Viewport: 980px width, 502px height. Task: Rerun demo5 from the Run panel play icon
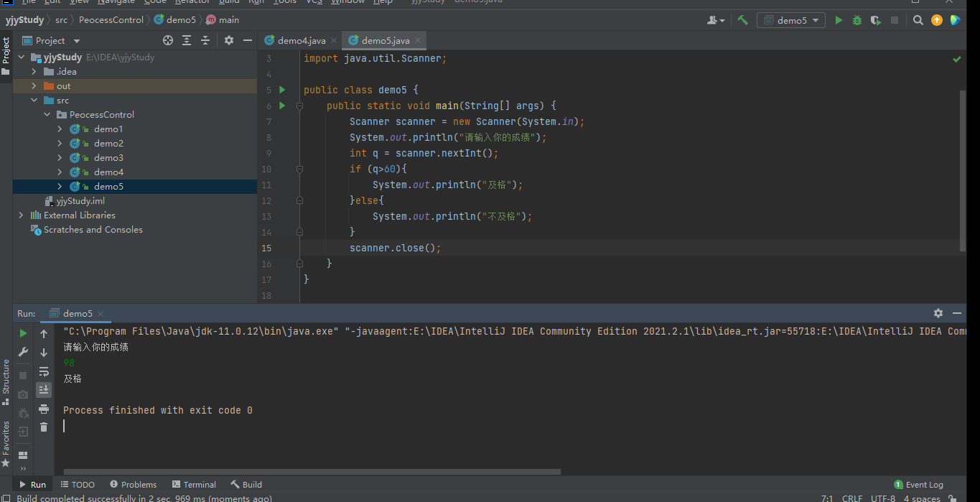click(x=23, y=333)
